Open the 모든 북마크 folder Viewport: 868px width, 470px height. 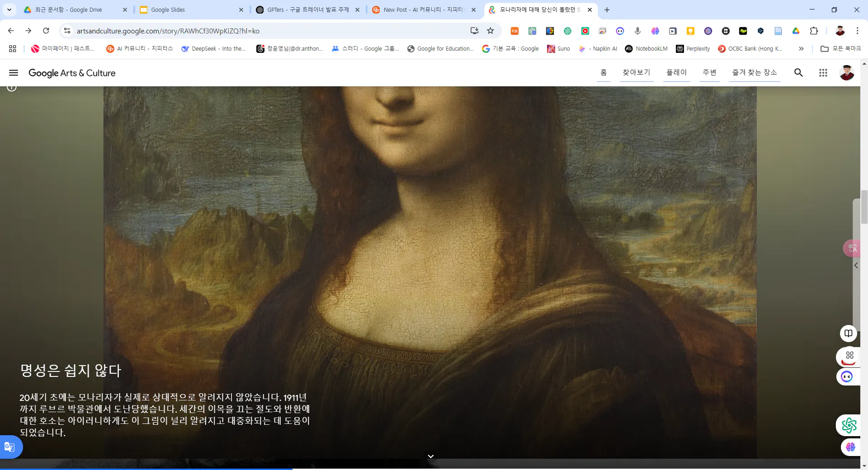click(x=841, y=48)
